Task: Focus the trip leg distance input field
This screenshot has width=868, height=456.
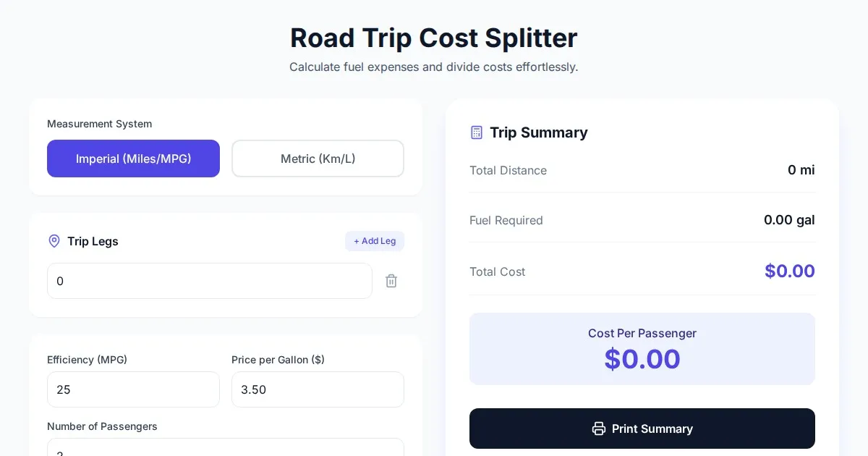Action: coord(210,281)
